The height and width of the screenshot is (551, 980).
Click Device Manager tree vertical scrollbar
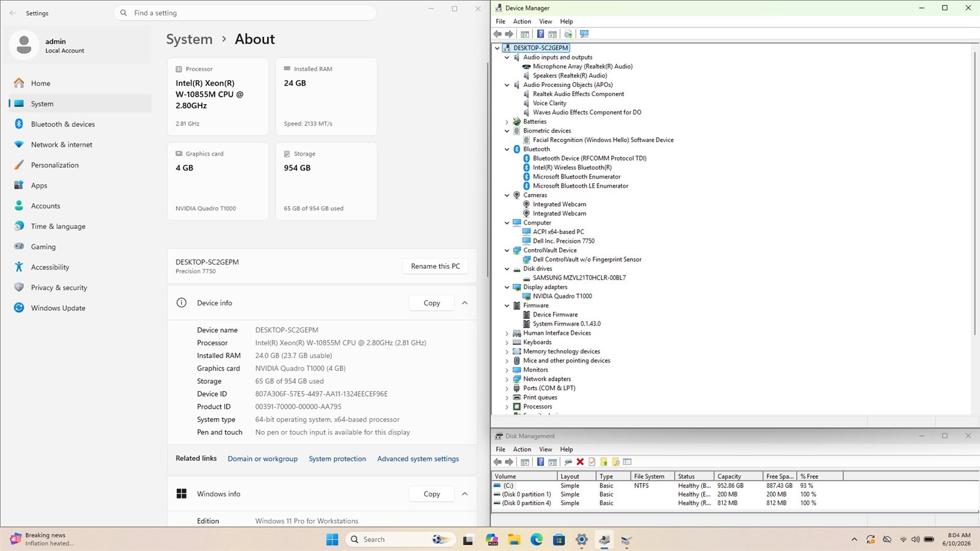click(974, 193)
